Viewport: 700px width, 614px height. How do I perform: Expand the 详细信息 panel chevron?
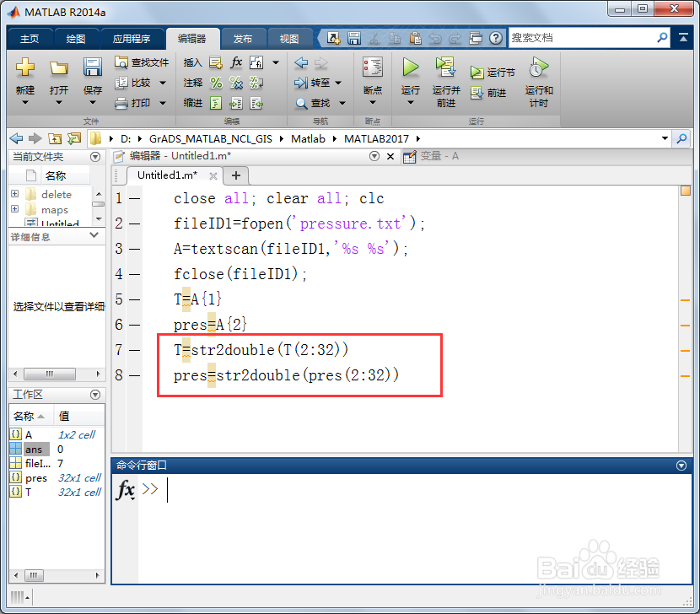pyautogui.click(x=94, y=234)
